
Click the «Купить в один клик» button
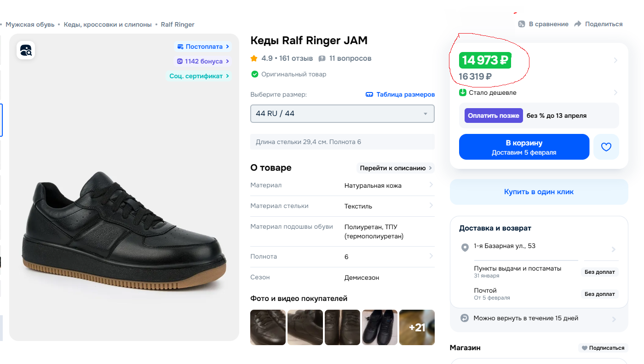tap(539, 192)
